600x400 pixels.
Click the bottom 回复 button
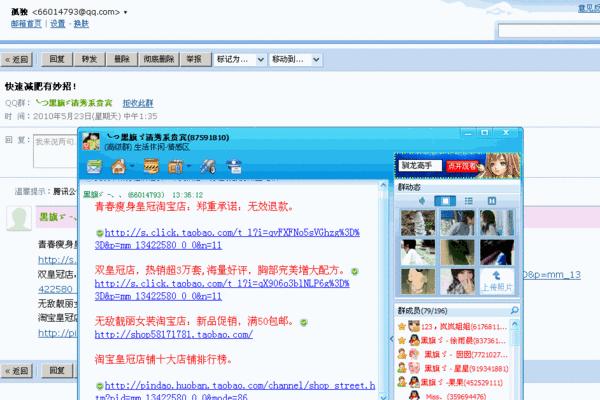(x=57, y=371)
